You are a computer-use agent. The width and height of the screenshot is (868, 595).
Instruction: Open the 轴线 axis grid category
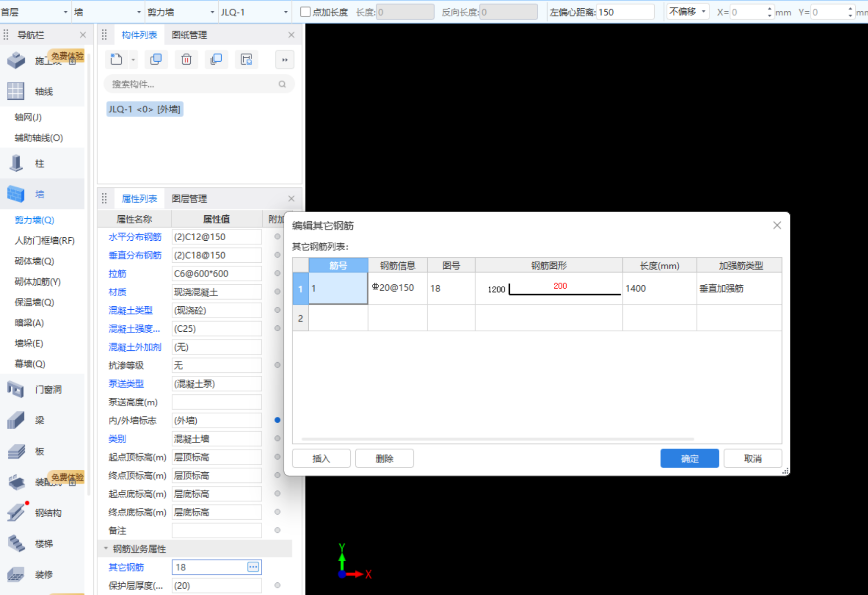tap(43, 92)
